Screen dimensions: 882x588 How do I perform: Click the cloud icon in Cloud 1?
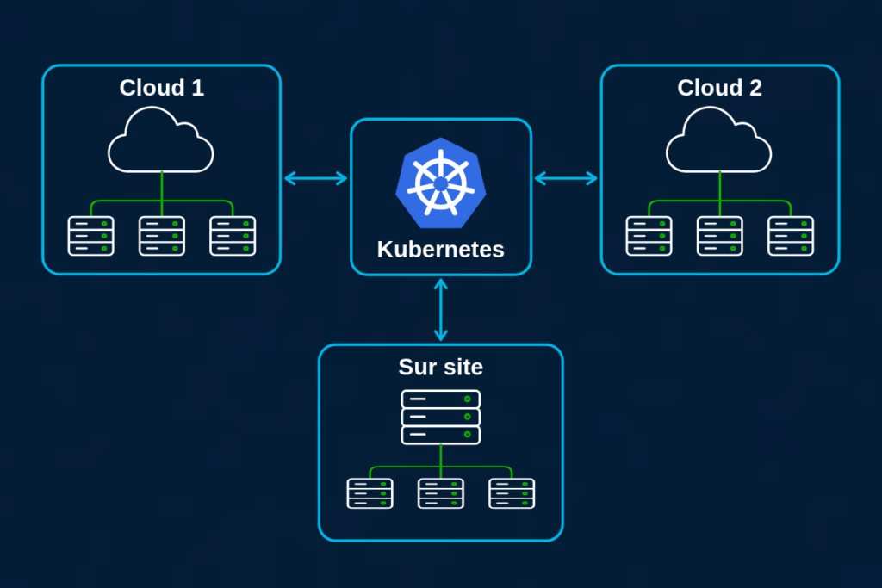click(161, 139)
